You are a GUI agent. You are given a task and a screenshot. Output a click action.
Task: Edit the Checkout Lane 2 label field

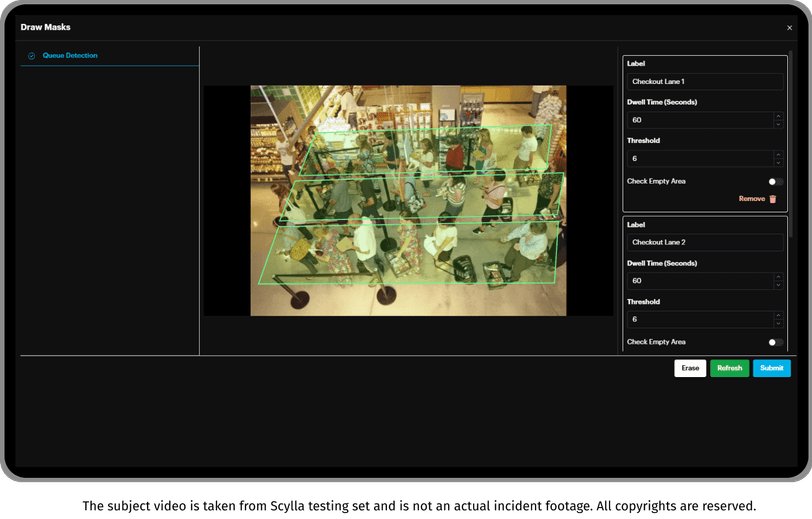[705, 242]
